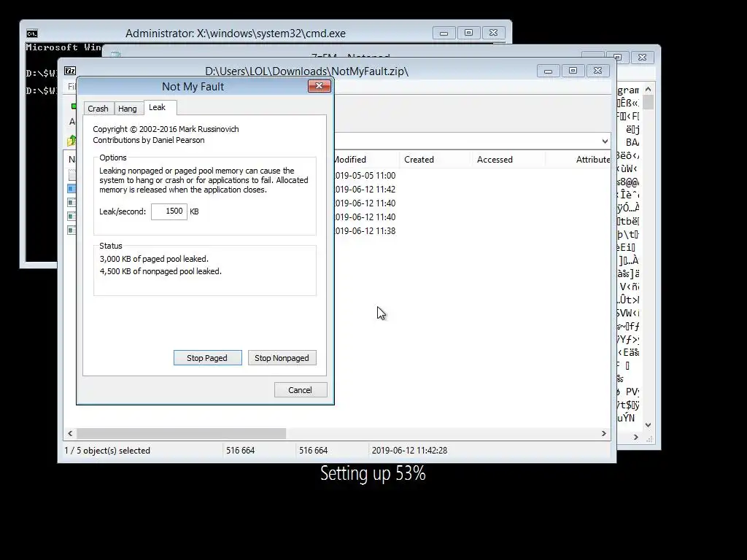Close the 7-Zip NotMyFault.zip window

click(x=598, y=71)
